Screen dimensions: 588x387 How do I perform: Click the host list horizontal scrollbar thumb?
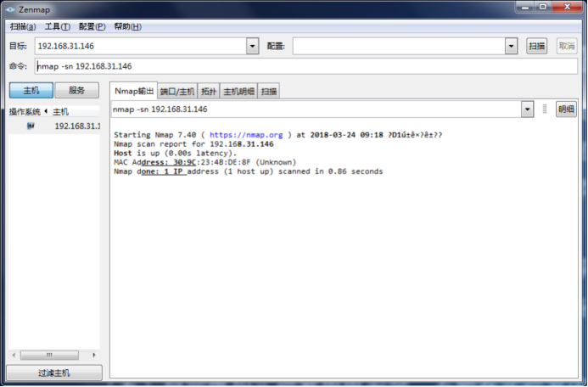pyautogui.click(x=49, y=355)
